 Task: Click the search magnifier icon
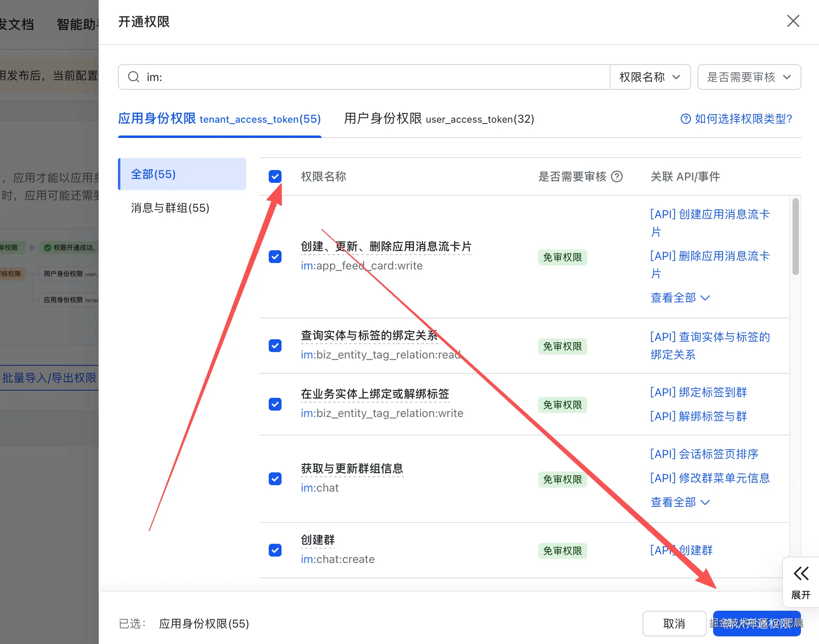tap(134, 77)
